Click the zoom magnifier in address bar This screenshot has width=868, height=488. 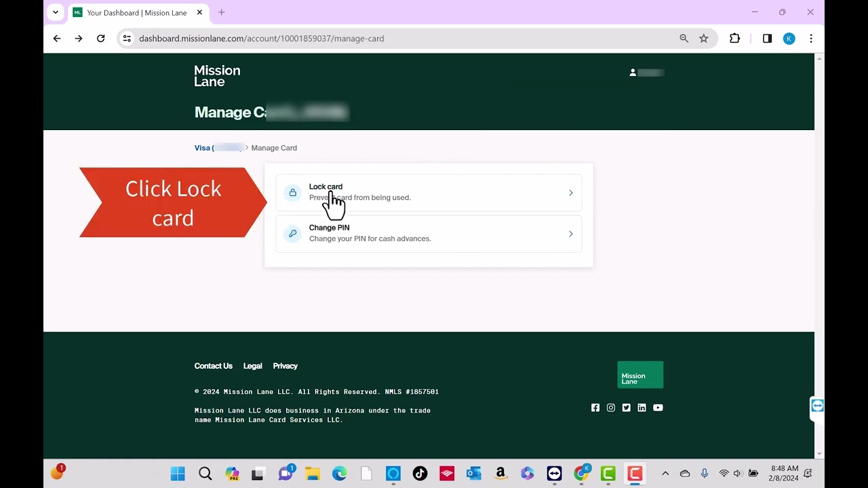pyautogui.click(x=684, y=39)
